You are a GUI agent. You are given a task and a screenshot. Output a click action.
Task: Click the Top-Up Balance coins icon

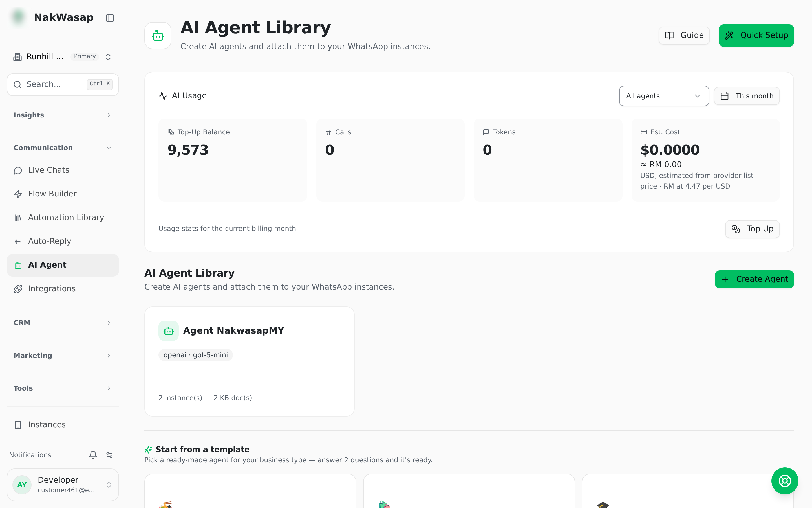(x=171, y=132)
